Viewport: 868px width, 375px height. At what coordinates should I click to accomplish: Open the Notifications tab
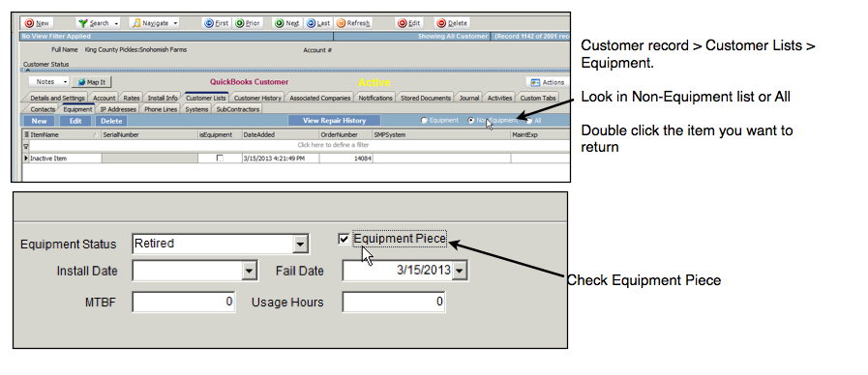tap(375, 98)
